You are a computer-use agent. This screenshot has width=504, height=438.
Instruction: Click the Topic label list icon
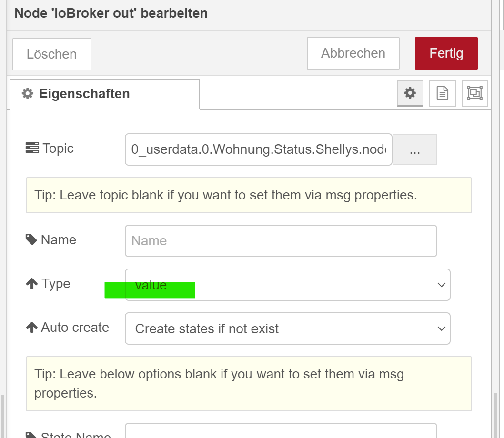(x=32, y=149)
